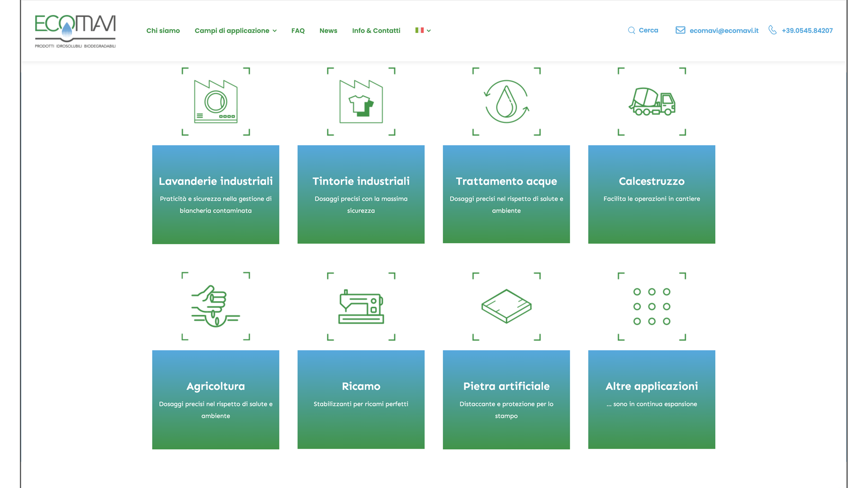Open the Altre applicazioni card
The width and height of the screenshot is (868, 488).
pyautogui.click(x=651, y=399)
